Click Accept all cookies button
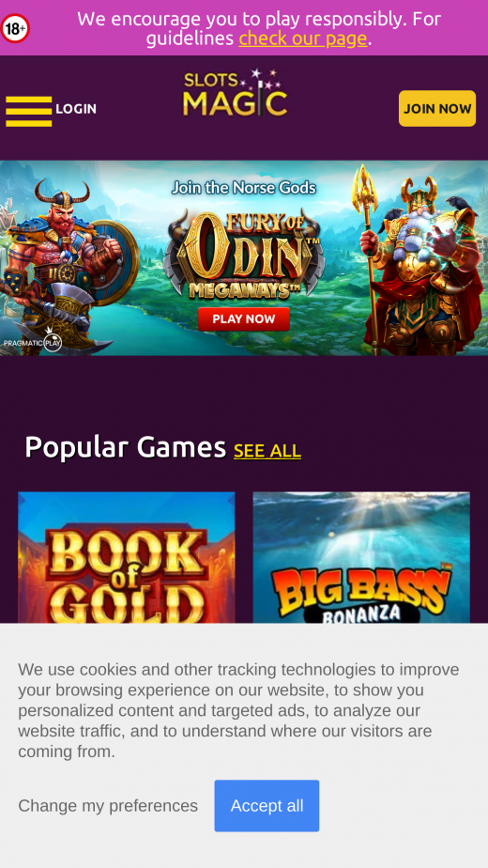 [x=267, y=805]
